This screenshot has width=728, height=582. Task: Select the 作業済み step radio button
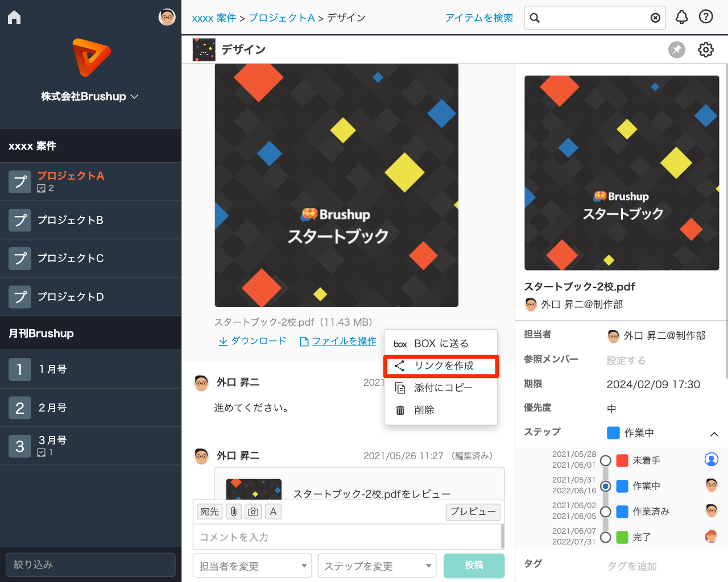click(x=606, y=512)
